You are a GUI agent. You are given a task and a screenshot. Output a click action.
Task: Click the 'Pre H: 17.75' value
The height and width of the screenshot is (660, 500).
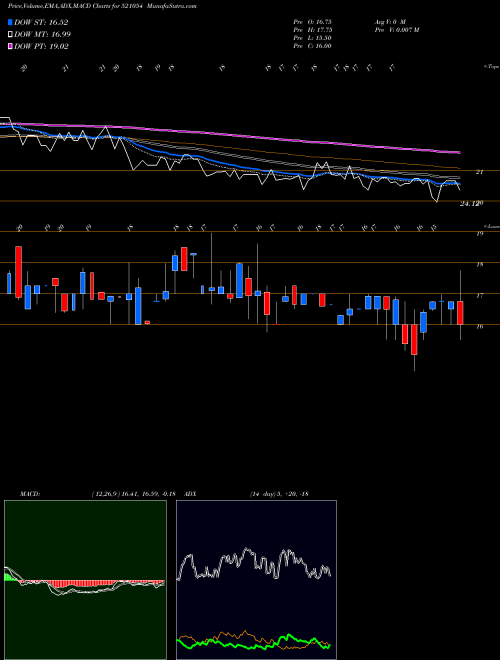(313, 30)
